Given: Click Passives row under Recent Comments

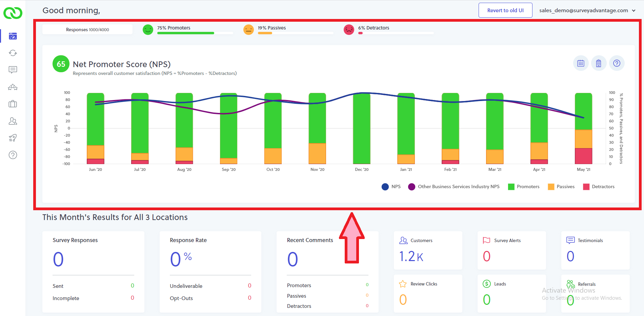Looking at the screenshot, I should click(x=327, y=296).
